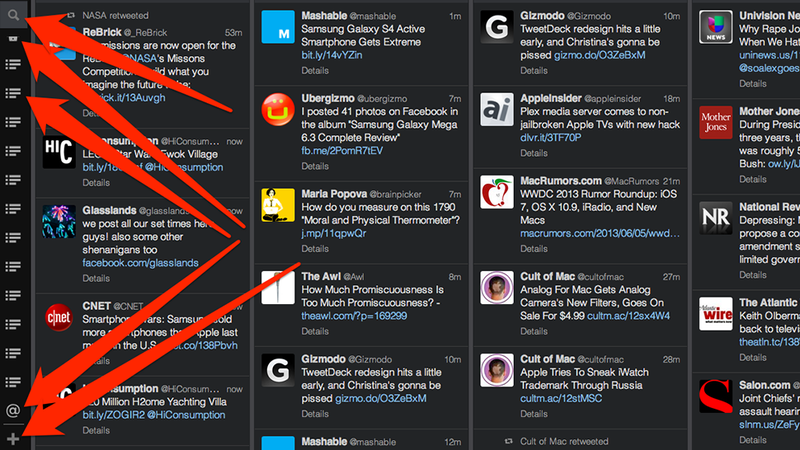The height and width of the screenshot is (450, 800).
Task: Click the 'Mashable' name on 1m tweet
Action: pyautogui.click(x=324, y=16)
